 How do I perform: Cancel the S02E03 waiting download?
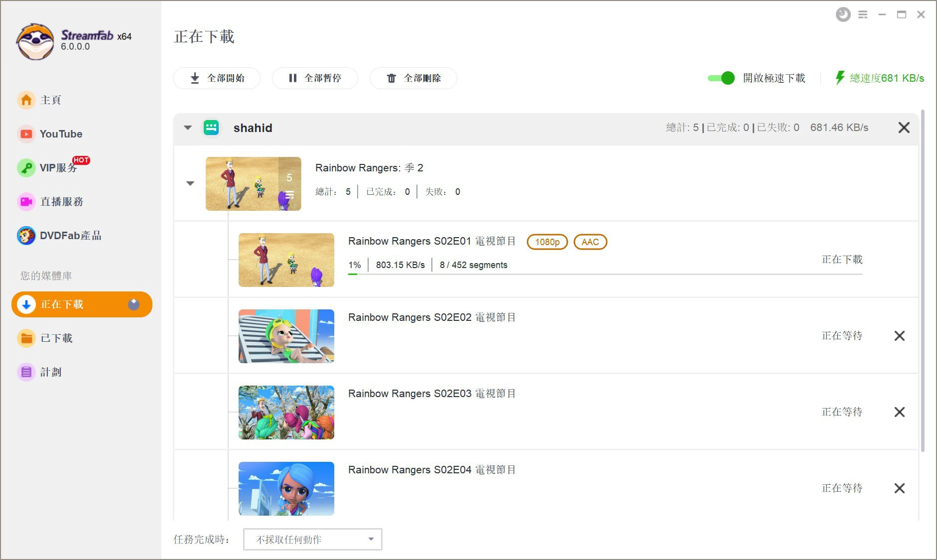point(899,412)
